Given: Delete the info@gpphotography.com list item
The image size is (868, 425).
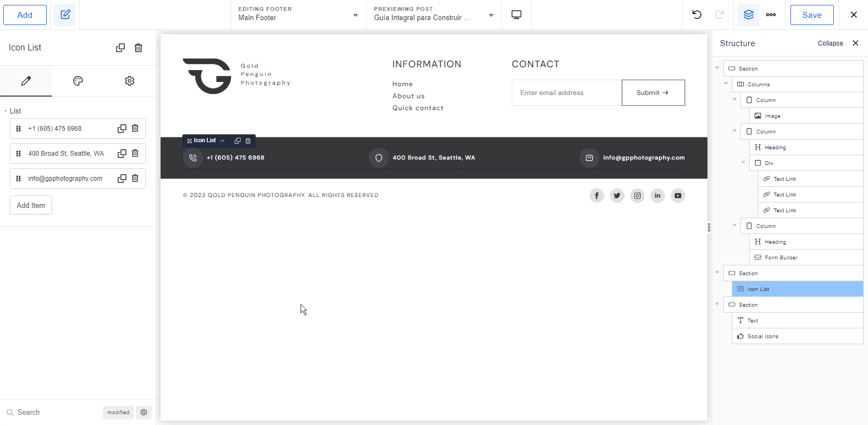Looking at the screenshot, I should (135, 179).
